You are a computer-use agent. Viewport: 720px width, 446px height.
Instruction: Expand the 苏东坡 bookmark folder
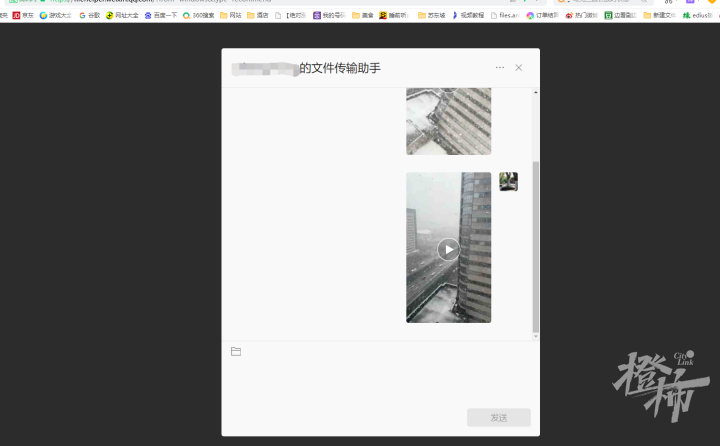(431, 15)
